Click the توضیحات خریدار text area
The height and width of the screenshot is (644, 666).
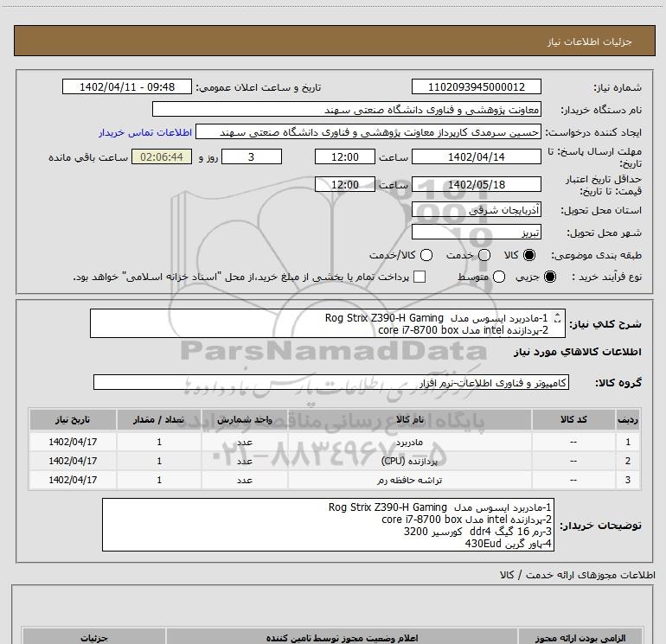(x=329, y=525)
